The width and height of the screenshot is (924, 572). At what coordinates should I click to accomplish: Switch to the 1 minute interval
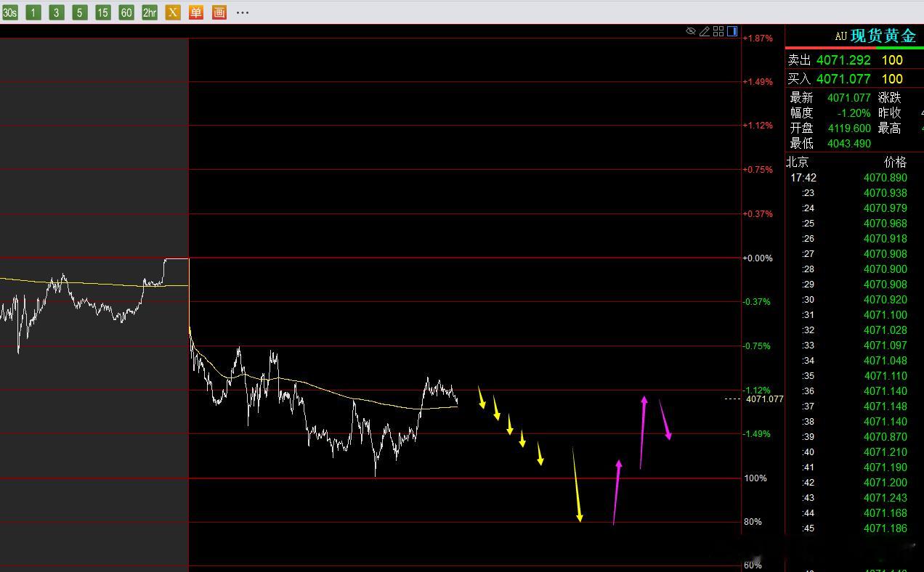(x=33, y=12)
